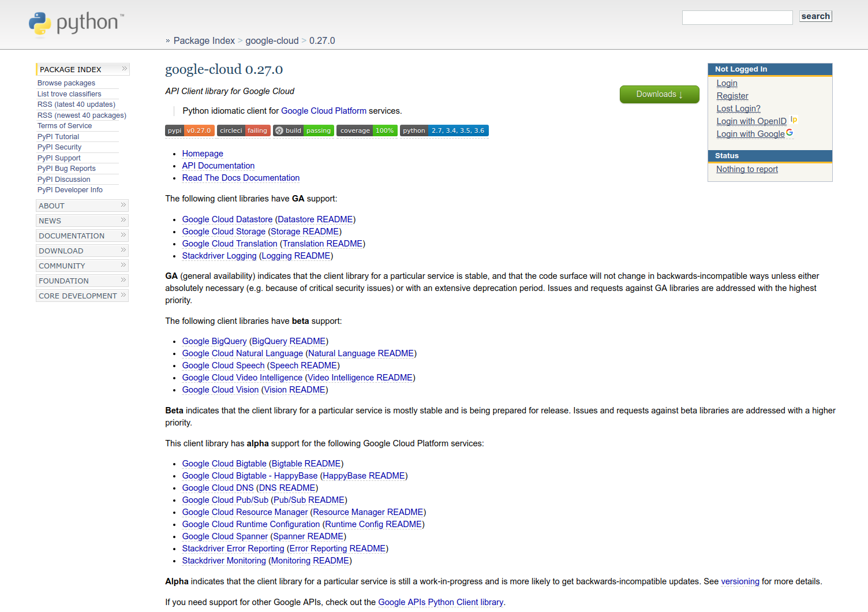Image resolution: width=868 pixels, height=612 pixels.
Task: Open the circleci failing build badge
Action: (x=243, y=130)
